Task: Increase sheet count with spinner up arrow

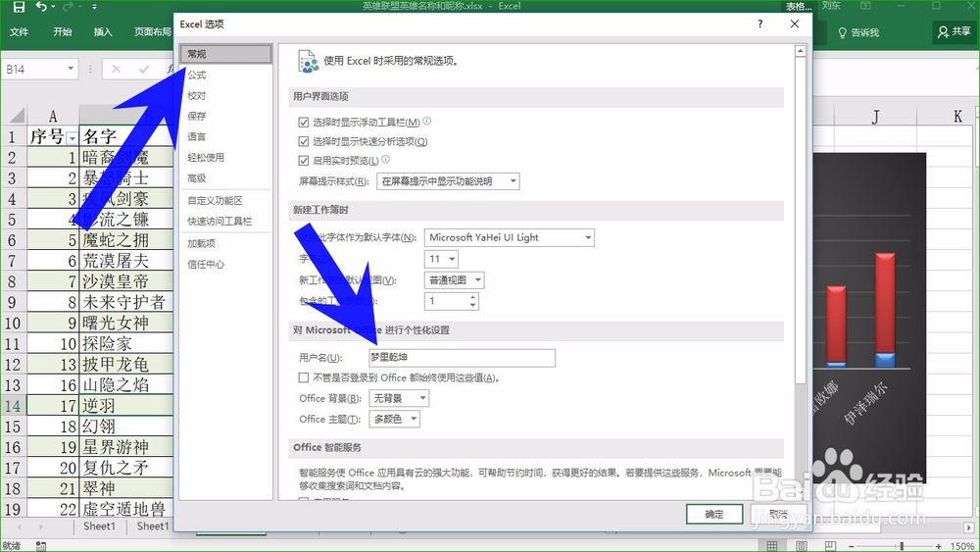Action: pos(473,297)
